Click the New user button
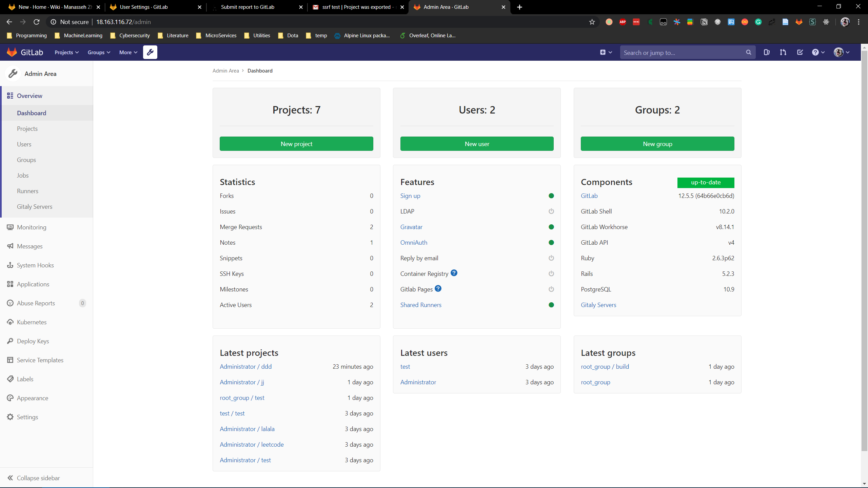868x488 pixels. coord(477,144)
